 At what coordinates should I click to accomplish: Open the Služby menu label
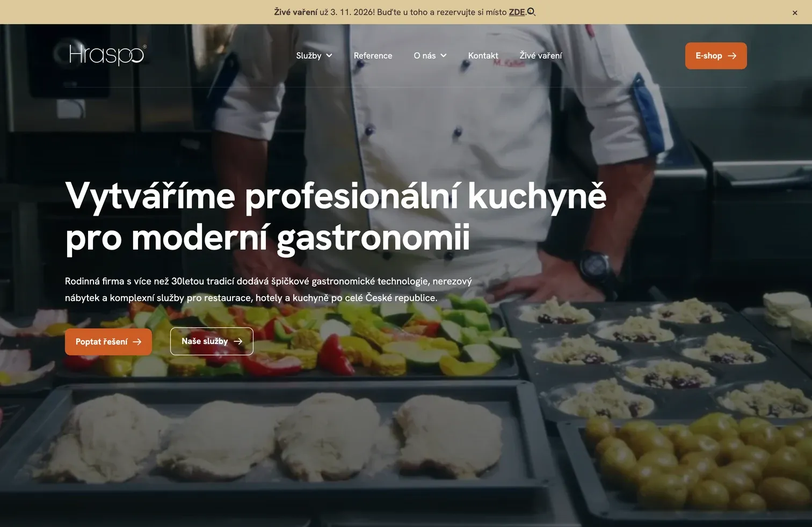pos(309,56)
